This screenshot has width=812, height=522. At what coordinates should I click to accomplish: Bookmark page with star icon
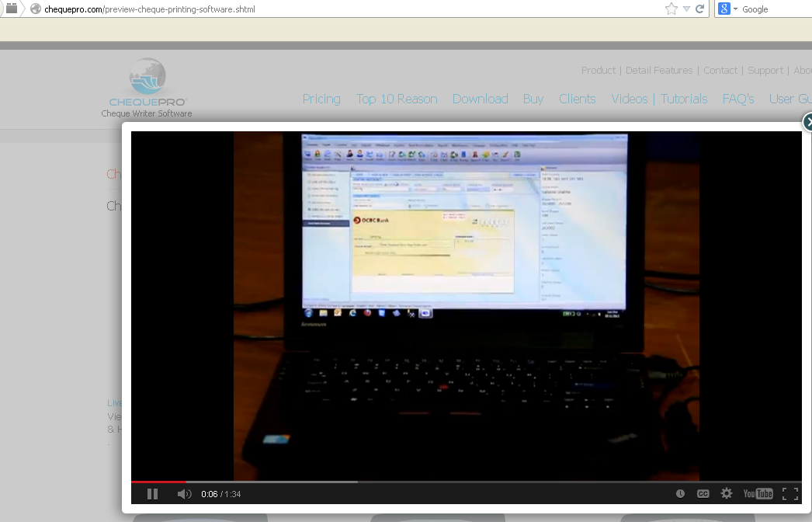(x=671, y=9)
